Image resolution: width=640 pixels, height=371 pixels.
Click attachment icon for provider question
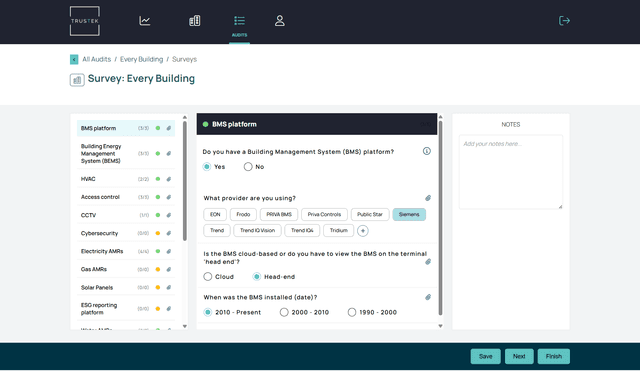(x=428, y=198)
